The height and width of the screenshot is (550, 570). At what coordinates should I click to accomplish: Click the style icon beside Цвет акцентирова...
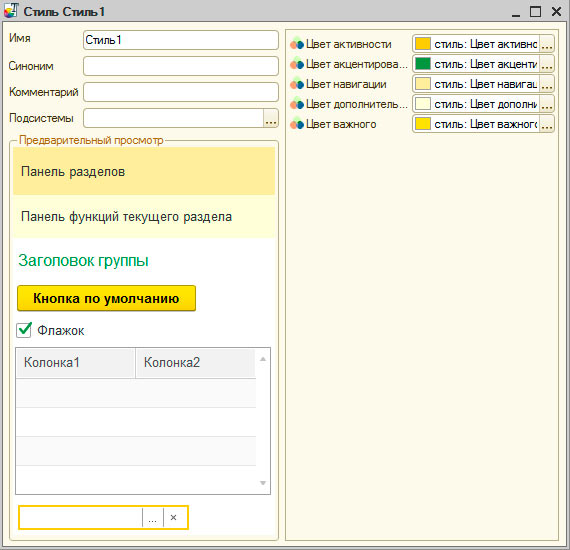pos(297,64)
